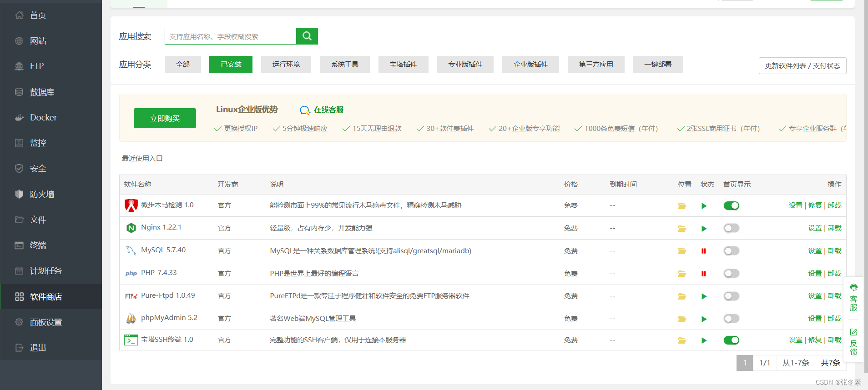
Task: Select the 专业版插件 category filter
Action: tap(465, 65)
